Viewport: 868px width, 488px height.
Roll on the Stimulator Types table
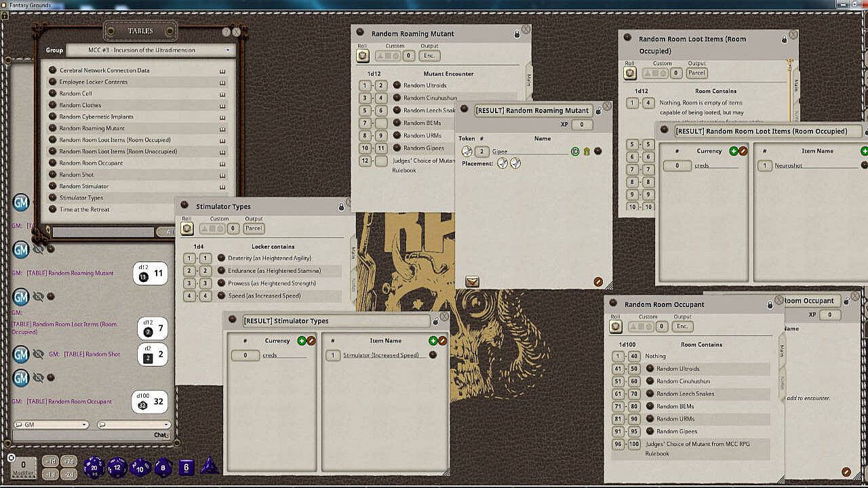(187, 229)
